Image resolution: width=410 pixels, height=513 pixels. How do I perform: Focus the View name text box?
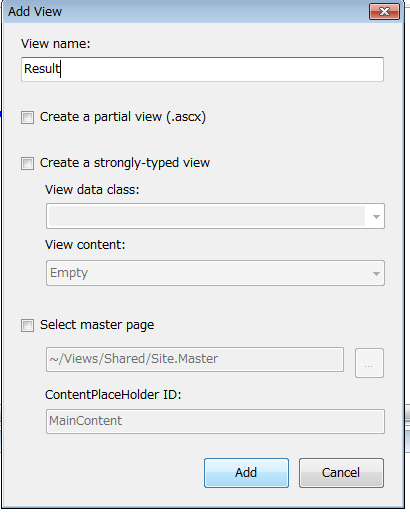[x=202, y=69]
